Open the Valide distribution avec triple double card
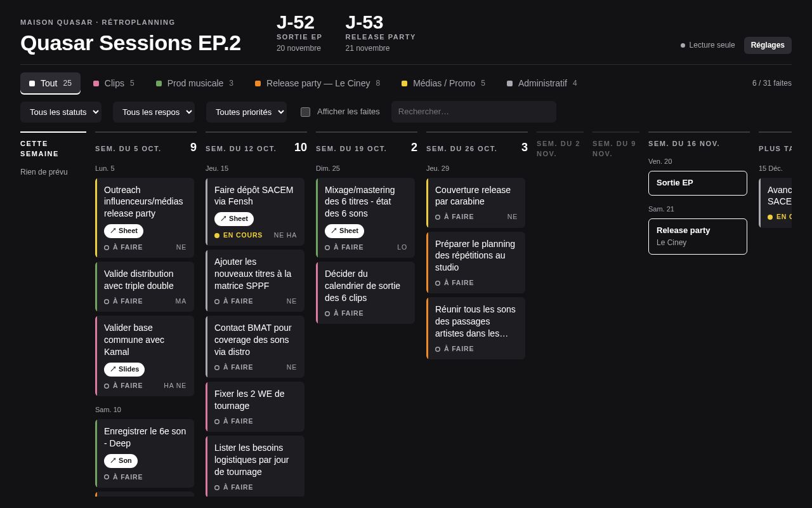 click(145, 286)
